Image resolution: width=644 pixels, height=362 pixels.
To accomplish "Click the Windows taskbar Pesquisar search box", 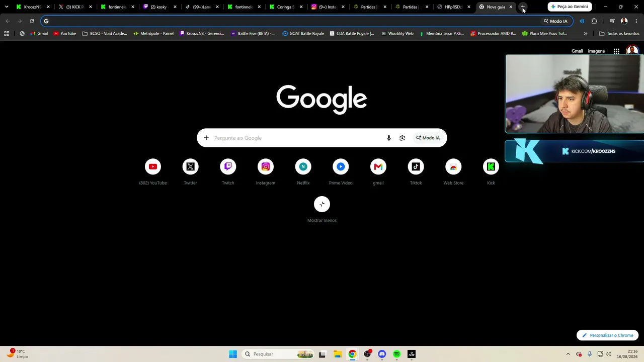I will [278, 354].
